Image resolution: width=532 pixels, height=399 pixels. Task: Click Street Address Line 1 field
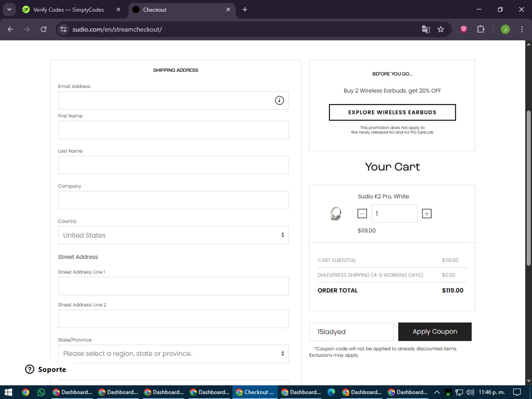point(173,286)
